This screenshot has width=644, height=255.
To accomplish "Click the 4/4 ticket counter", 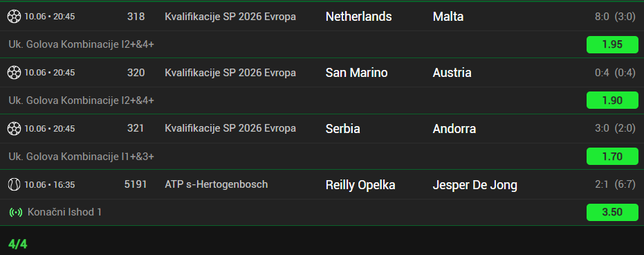I will [18, 244].
